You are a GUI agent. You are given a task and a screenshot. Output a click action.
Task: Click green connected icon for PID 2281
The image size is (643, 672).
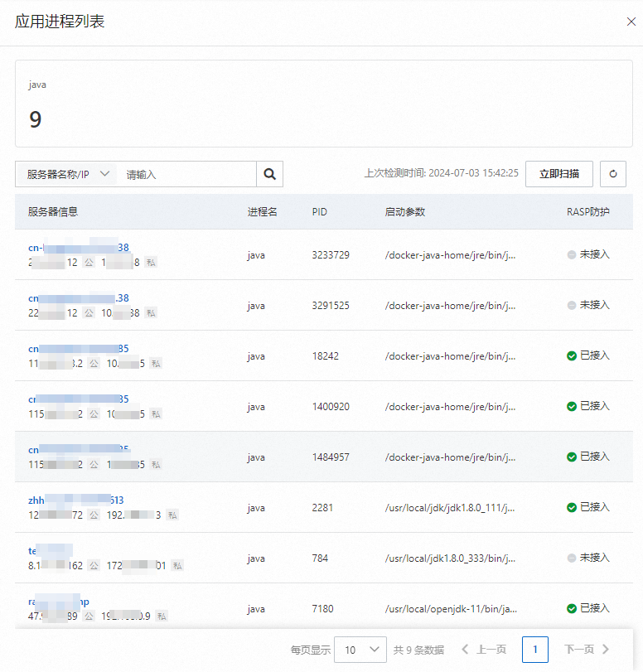(572, 507)
